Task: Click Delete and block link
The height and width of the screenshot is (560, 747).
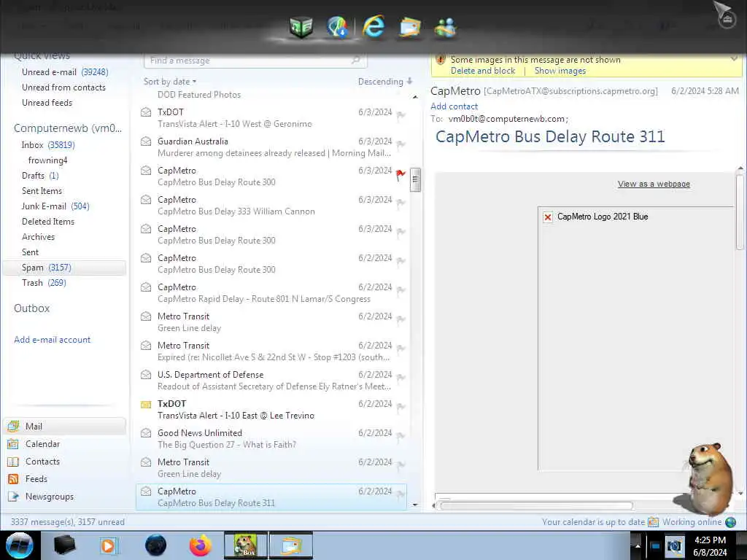Action: [483, 71]
